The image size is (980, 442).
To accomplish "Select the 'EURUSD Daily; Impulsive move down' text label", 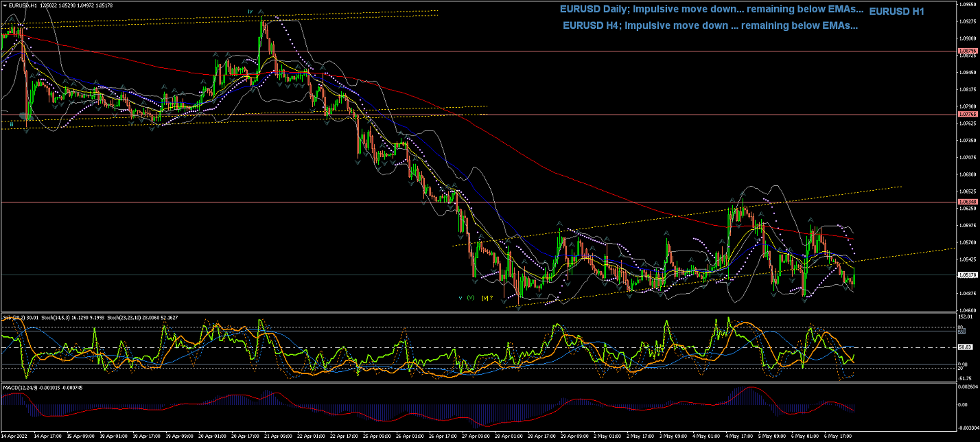I will (711, 10).
